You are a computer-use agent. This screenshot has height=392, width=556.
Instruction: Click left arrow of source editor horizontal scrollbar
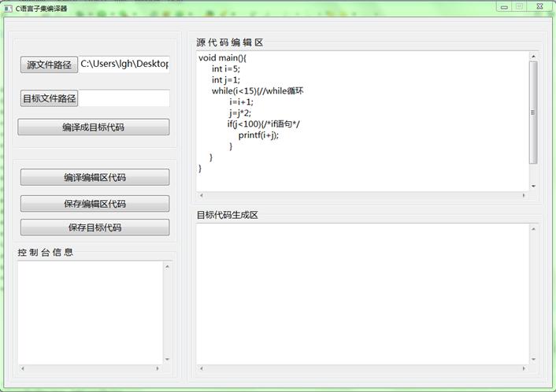(x=202, y=195)
